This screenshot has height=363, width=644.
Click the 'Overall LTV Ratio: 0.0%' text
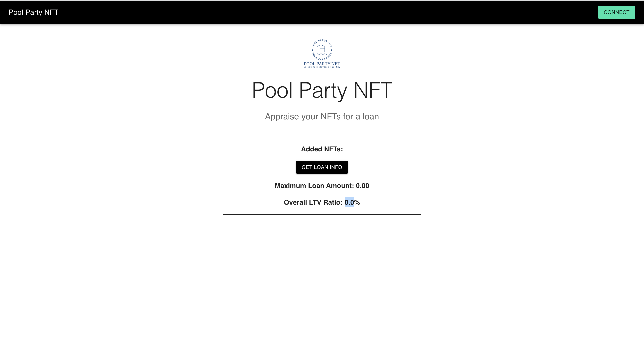click(322, 202)
